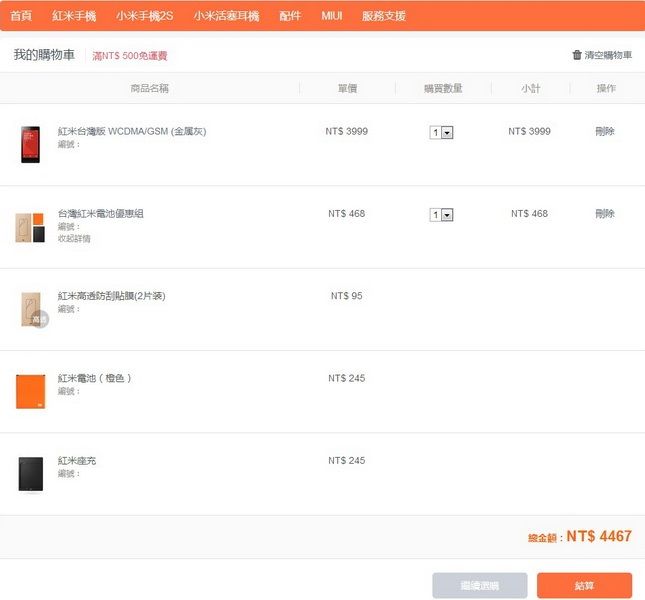Open the 首頁 home menu item
This screenshot has height=600, width=645.
(x=21, y=16)
